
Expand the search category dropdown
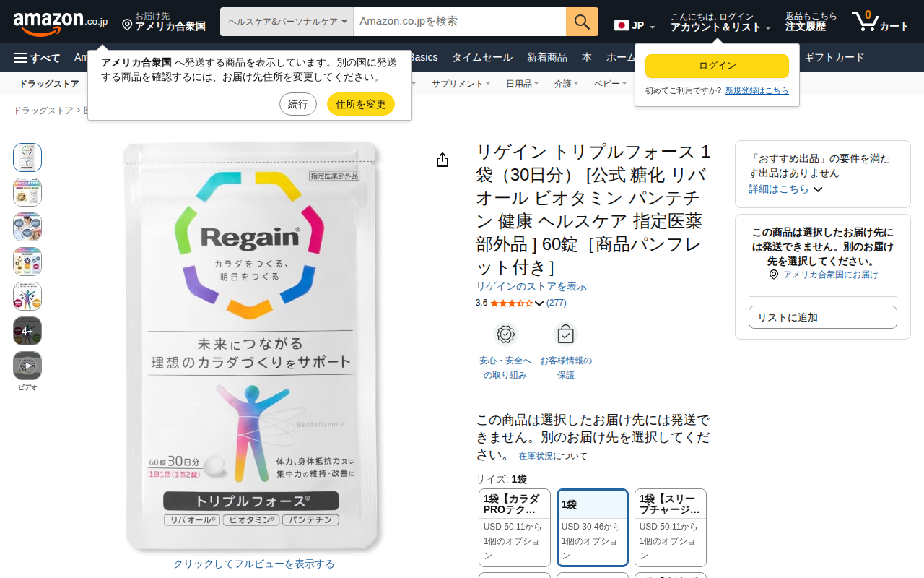point(287,22)
